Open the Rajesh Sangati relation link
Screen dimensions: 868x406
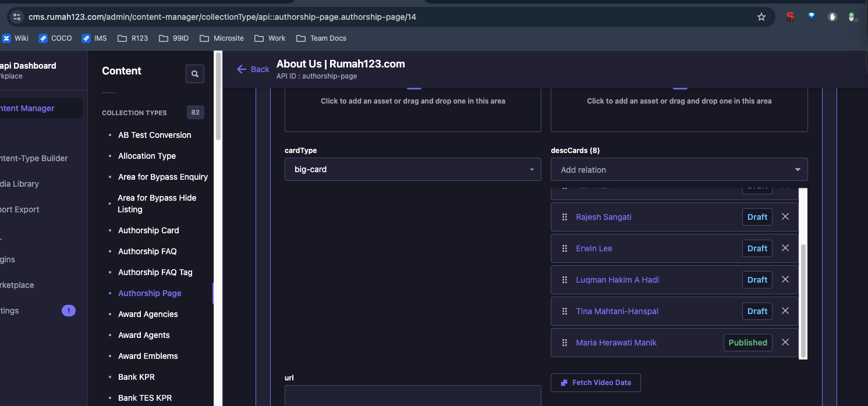click(604, 217)
